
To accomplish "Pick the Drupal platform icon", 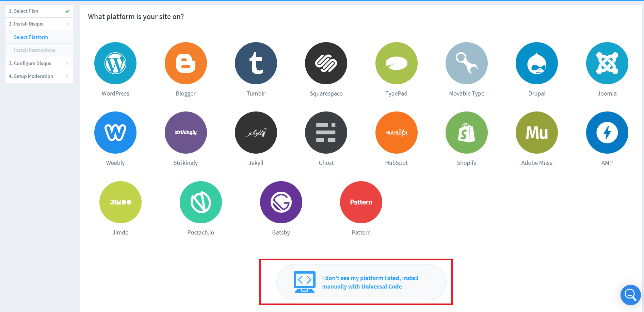I will coord(537,63).
